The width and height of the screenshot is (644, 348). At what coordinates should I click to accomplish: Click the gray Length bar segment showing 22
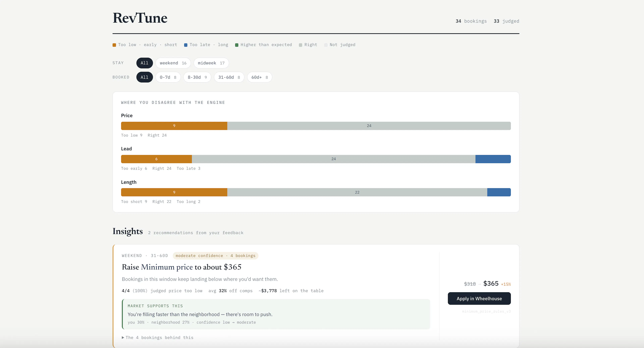[357, 192]
